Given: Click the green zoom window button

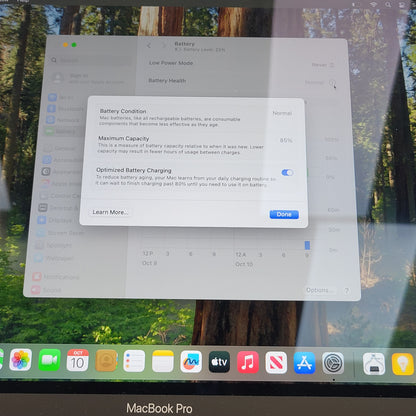Looking at the screenshot, I should (x=74, y=45).
